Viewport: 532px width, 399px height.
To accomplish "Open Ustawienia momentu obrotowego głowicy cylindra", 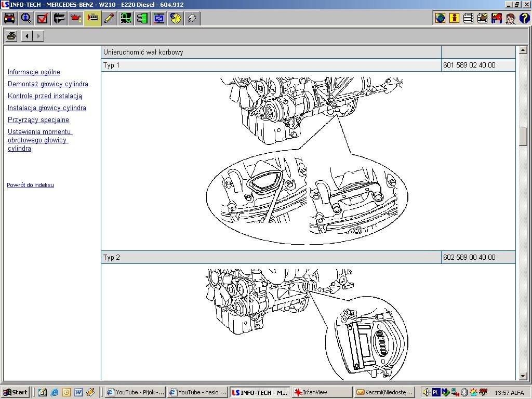I will tap(39, 140).
